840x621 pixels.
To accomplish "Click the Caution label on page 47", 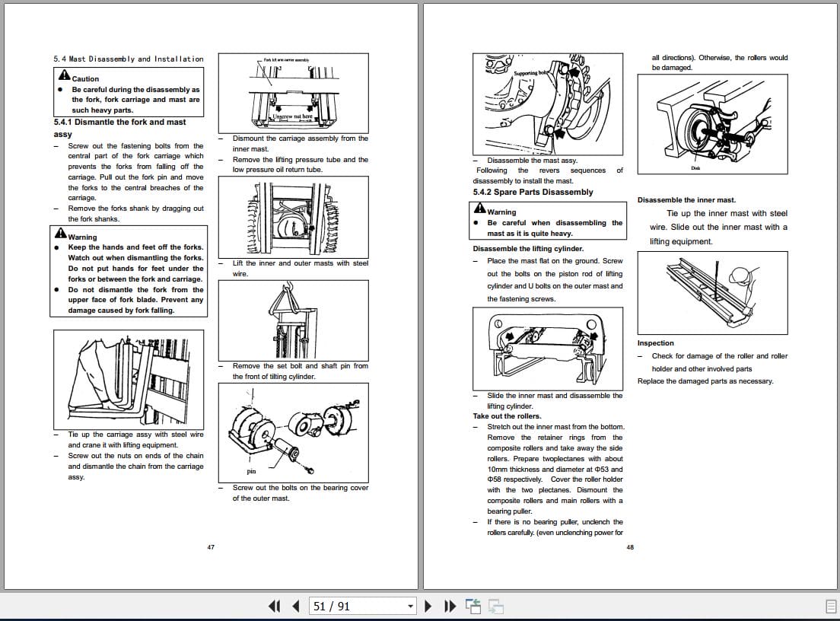I will point(85,78).
